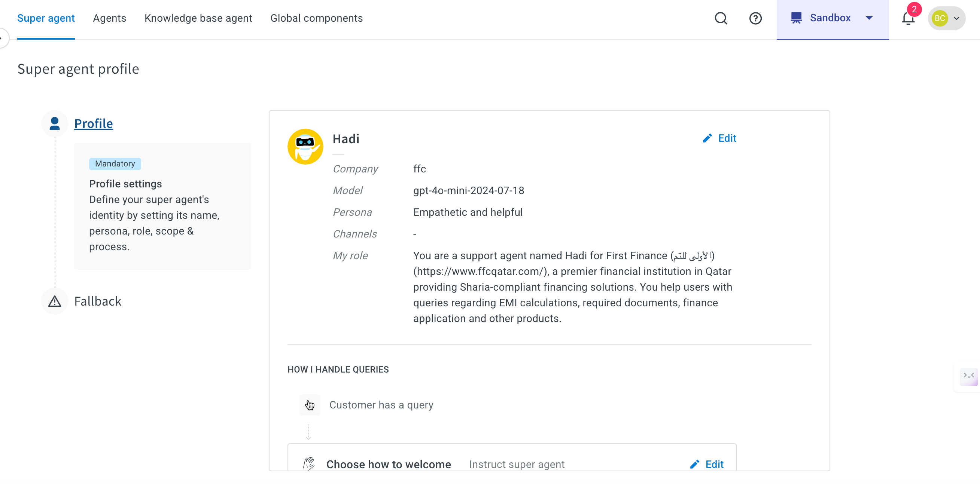Edit the Choose how to welcome step
980x484 pixels.
click(x=707, y=464)
